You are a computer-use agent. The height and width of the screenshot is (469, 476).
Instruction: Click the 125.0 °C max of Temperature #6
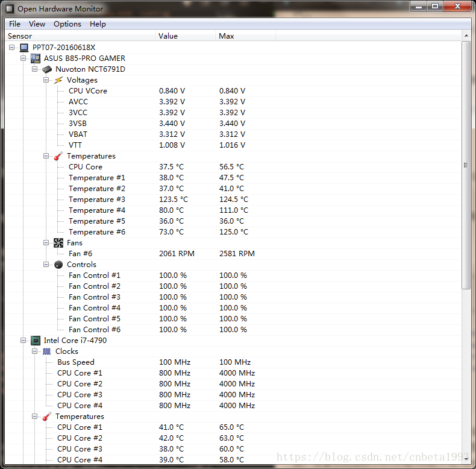pos(234,232)
